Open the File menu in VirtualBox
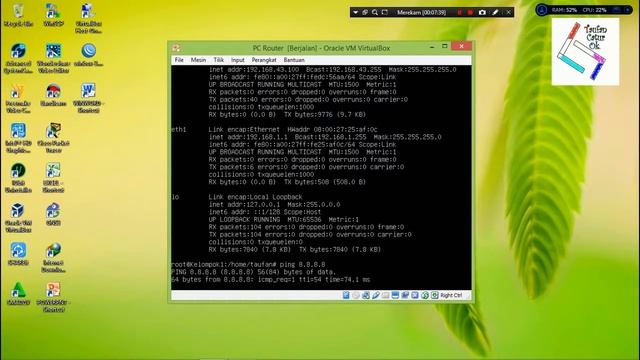Viewport: 640px width, 360px height. coord(179,60)
